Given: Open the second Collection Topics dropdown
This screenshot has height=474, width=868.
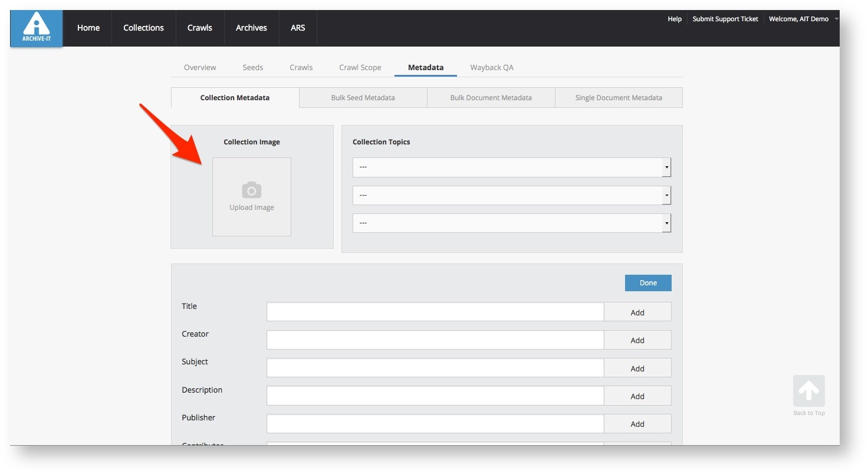Looking at the screenshot, I should click(511, 195).
